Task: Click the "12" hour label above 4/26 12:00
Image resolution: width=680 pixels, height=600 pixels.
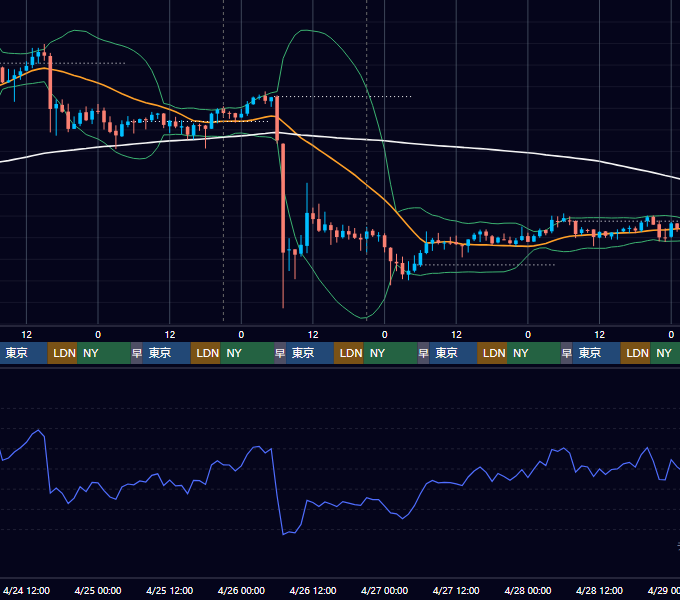Action: pyautogui.click(x=313, y=335)
